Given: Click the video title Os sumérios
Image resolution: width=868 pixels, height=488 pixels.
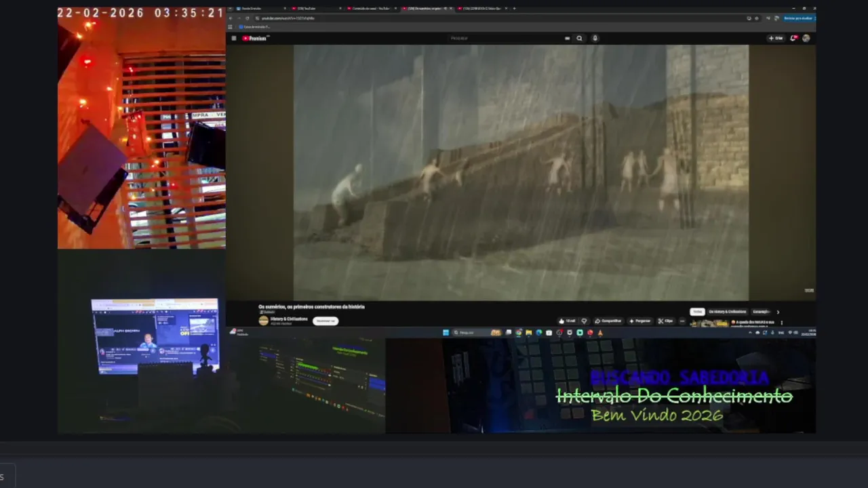Looking at the screenshot, I should [311, 306].
